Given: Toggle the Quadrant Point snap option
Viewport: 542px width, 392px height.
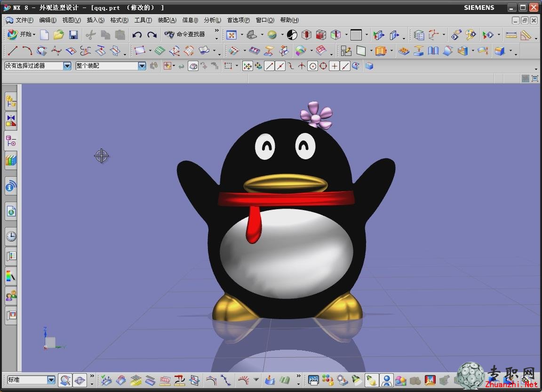Looking at the screenshot, I should pos(323,66).
